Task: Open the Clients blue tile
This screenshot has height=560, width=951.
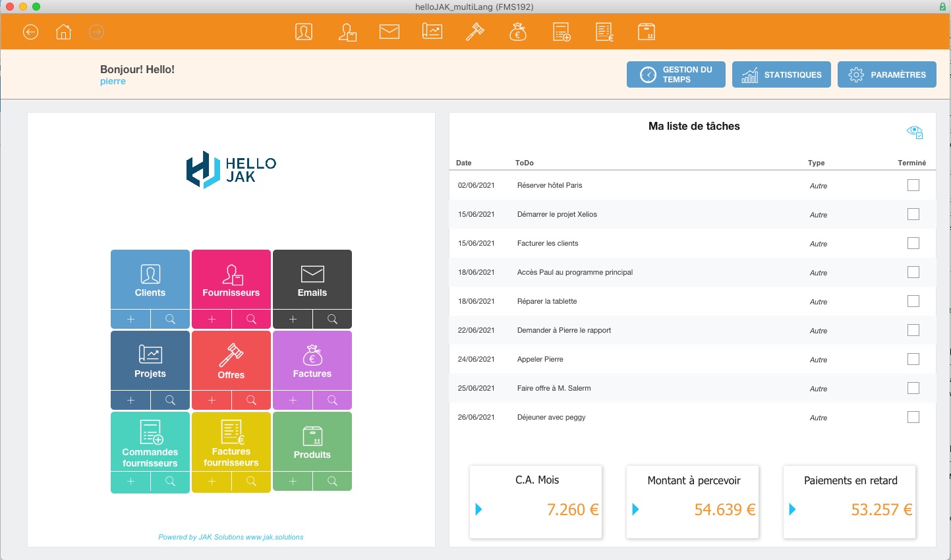Action: [x=150, y=279]
